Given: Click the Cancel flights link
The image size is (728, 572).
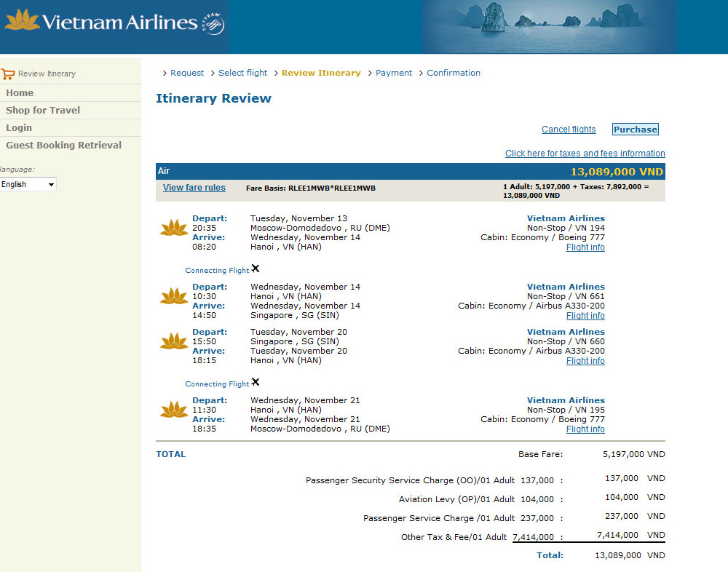Looking at the screenshot, I should tap(569, 130).
